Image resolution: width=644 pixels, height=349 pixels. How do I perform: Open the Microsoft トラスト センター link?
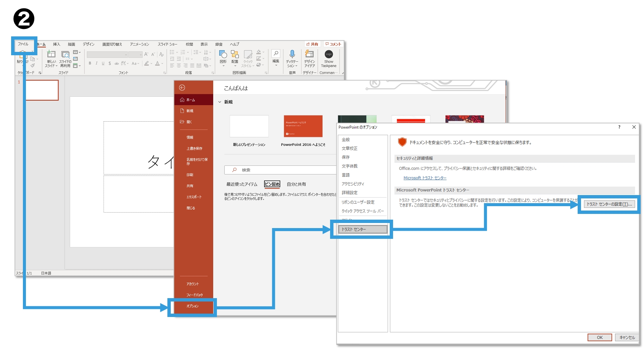pos(425,178)
